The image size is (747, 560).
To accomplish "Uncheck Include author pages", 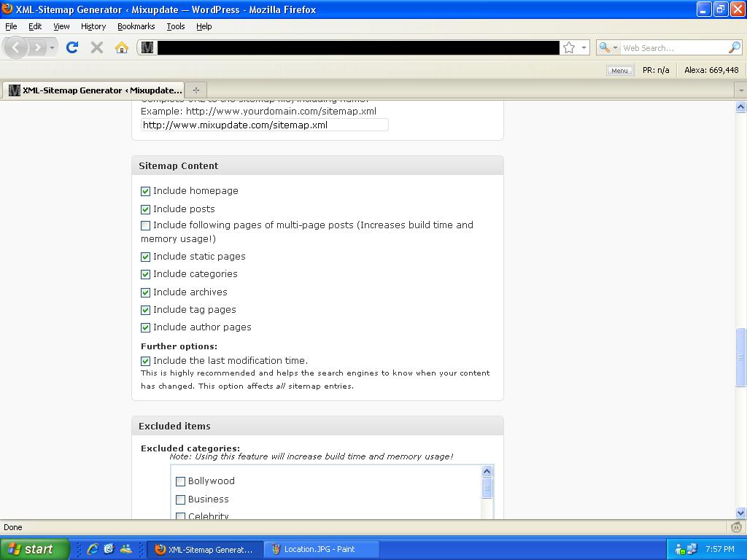I will pos(145,327).
